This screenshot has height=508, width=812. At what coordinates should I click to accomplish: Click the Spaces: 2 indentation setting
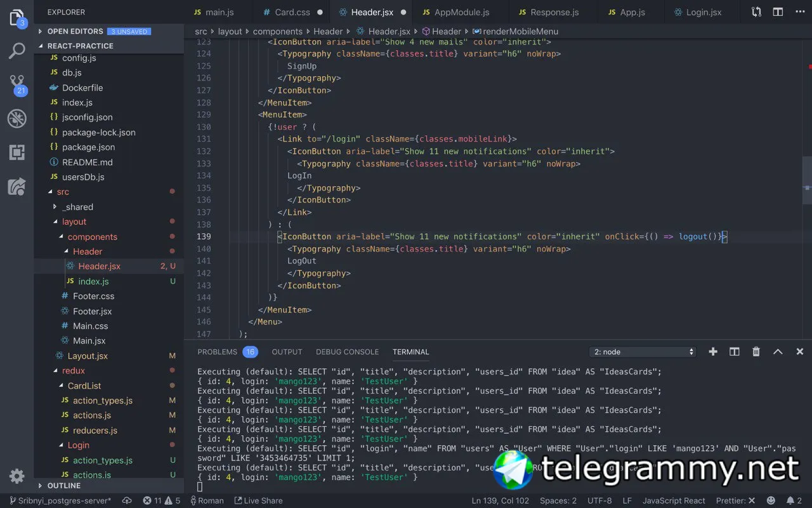tap(558, 500)
